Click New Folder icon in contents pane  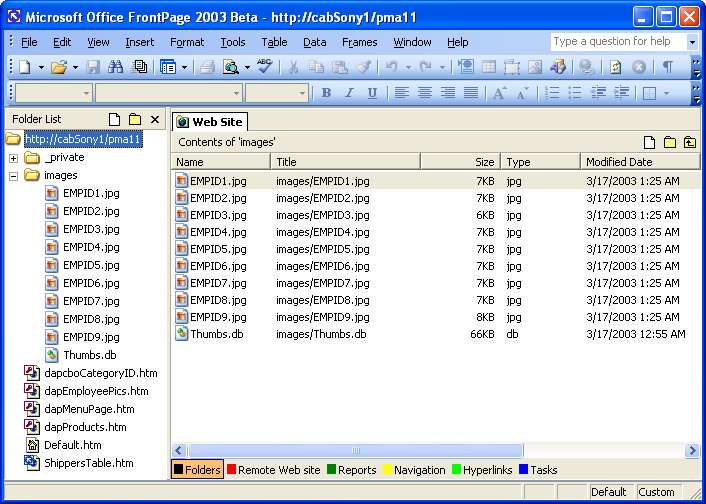point(670,142)
